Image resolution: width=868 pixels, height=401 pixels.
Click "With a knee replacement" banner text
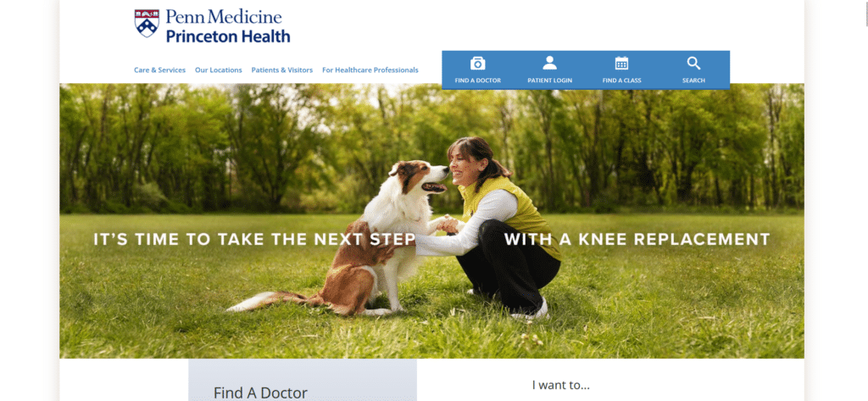[x=637, y=239]
